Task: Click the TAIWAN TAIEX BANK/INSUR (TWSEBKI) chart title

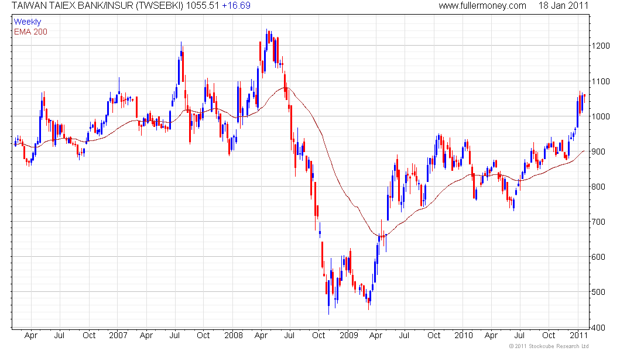Action: click(97, 6)
